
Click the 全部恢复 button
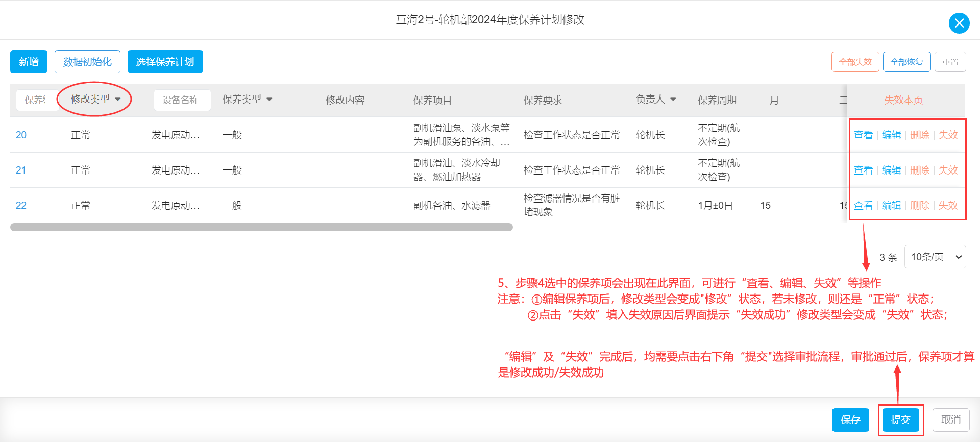click(907, 62)
